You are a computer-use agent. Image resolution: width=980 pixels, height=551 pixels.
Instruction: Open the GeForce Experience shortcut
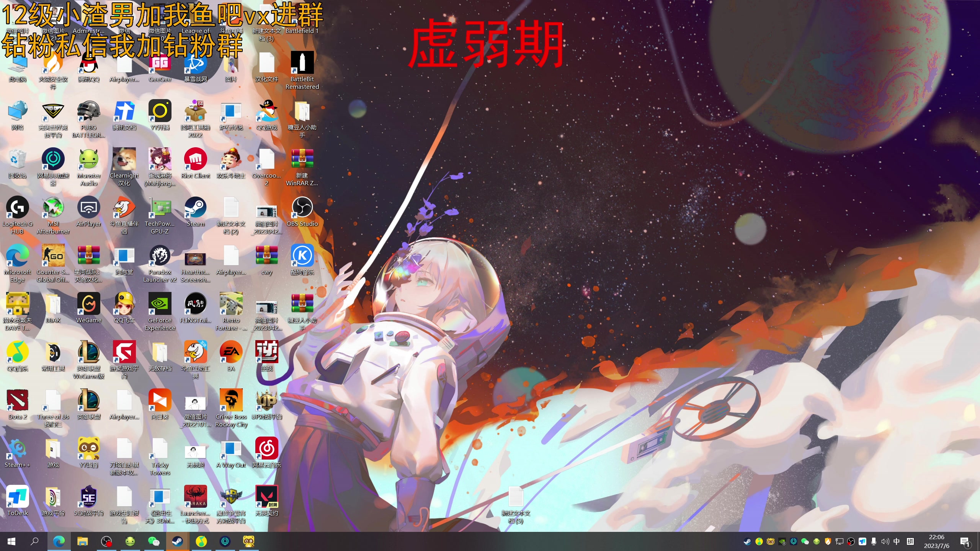click(x=160, y=312)
